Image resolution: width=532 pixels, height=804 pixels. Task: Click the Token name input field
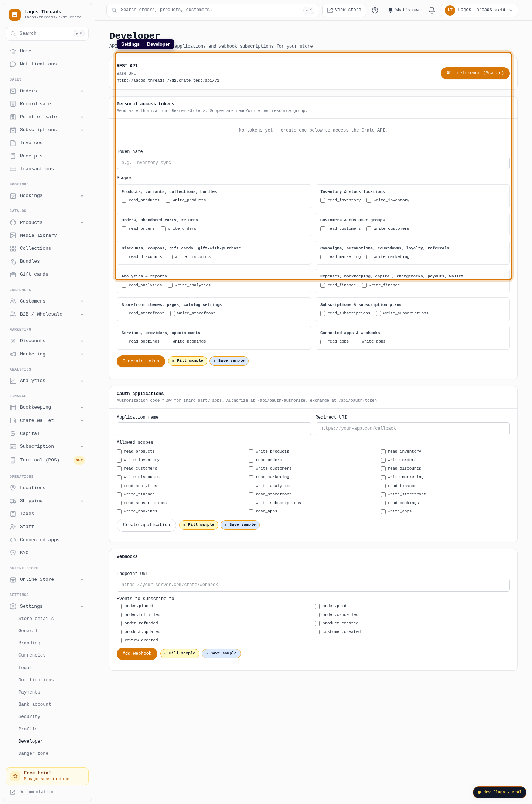tap(313, 163)
